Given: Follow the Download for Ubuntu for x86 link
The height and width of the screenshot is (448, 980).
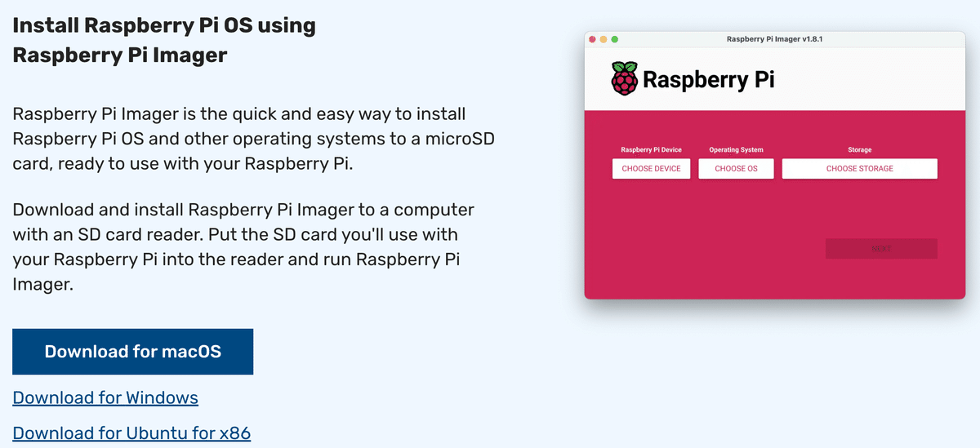Looking at the screenshot, I should [x=131, y=432].
